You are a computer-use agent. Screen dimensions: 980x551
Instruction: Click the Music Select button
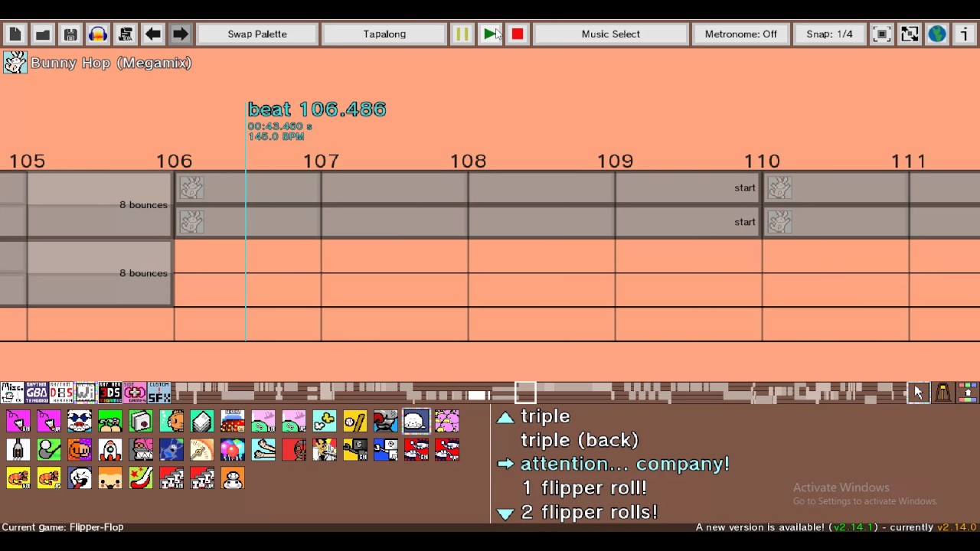coord(611,34)
